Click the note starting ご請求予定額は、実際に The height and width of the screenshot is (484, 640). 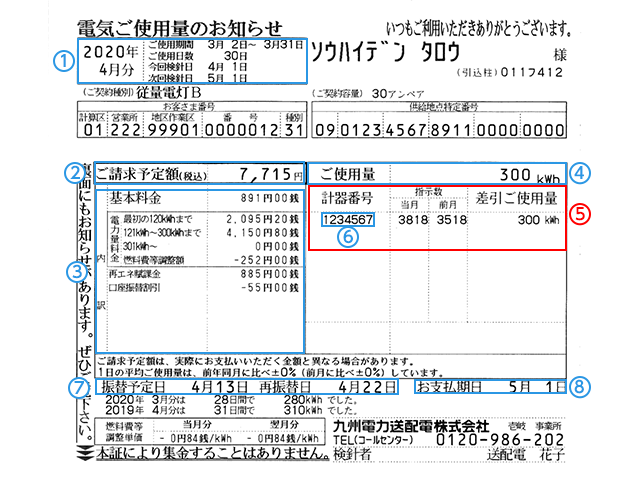click(x=255, y=361)
